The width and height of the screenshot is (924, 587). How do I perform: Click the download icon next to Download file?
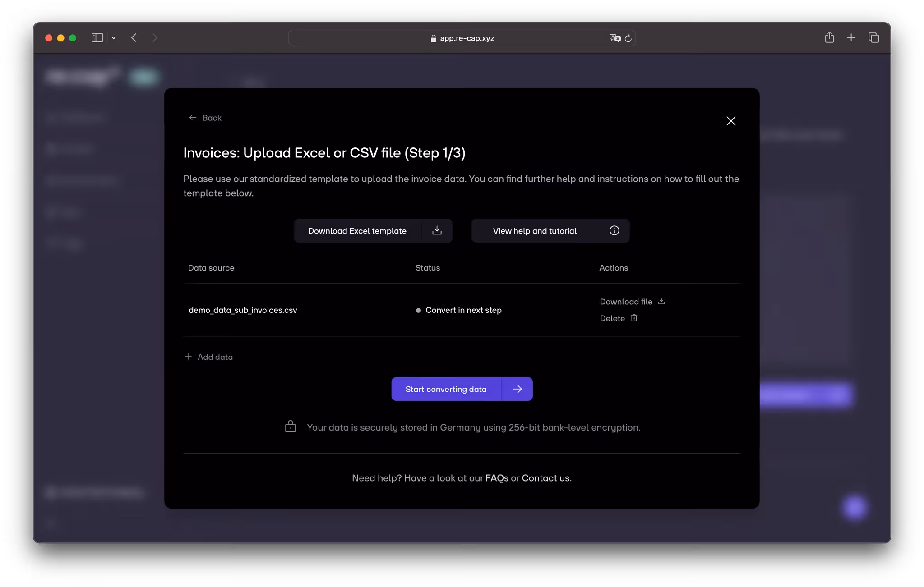pos(661,301)
